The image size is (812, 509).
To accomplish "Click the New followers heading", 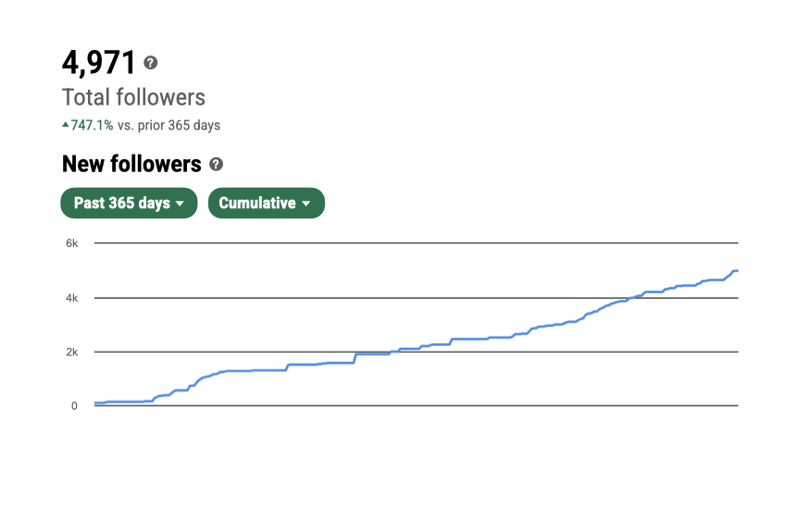I will (131, 165).
